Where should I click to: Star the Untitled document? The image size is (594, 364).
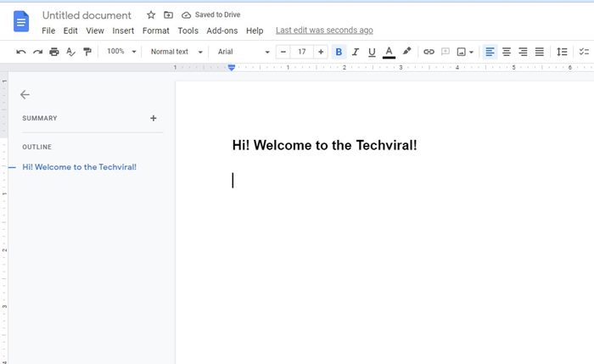(x=151, y=14)
